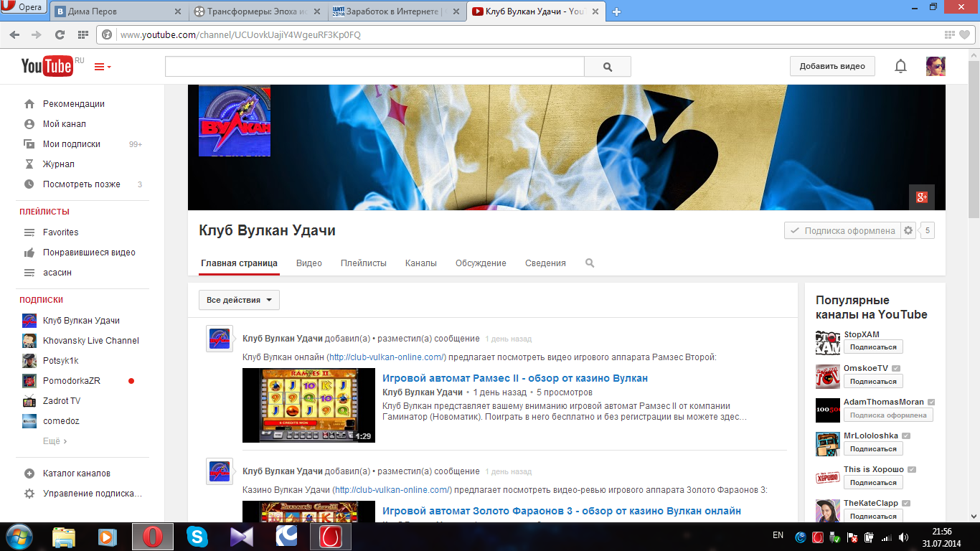
Task: Click the search magnifier button
Action: pos(608,67)
